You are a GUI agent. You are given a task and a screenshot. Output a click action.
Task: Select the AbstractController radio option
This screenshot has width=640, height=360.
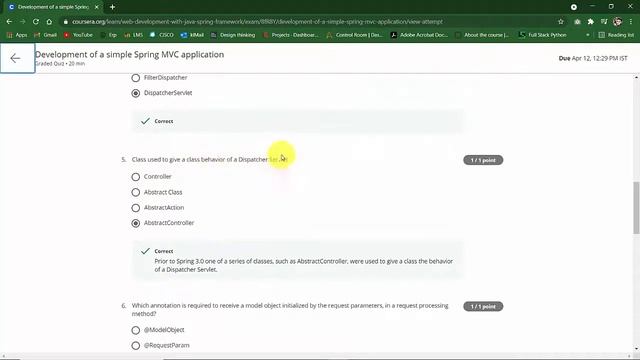tap(136, 223)
